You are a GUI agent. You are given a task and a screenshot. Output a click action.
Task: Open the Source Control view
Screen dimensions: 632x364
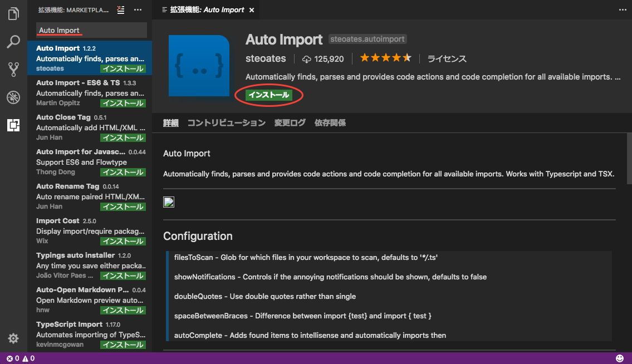coord(13,69)
